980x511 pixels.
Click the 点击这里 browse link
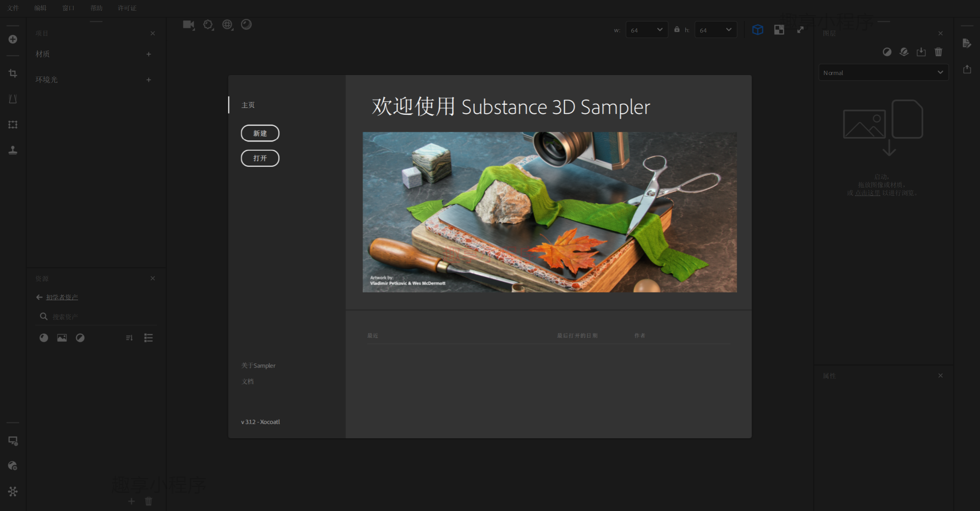click(x=867, y=193)
